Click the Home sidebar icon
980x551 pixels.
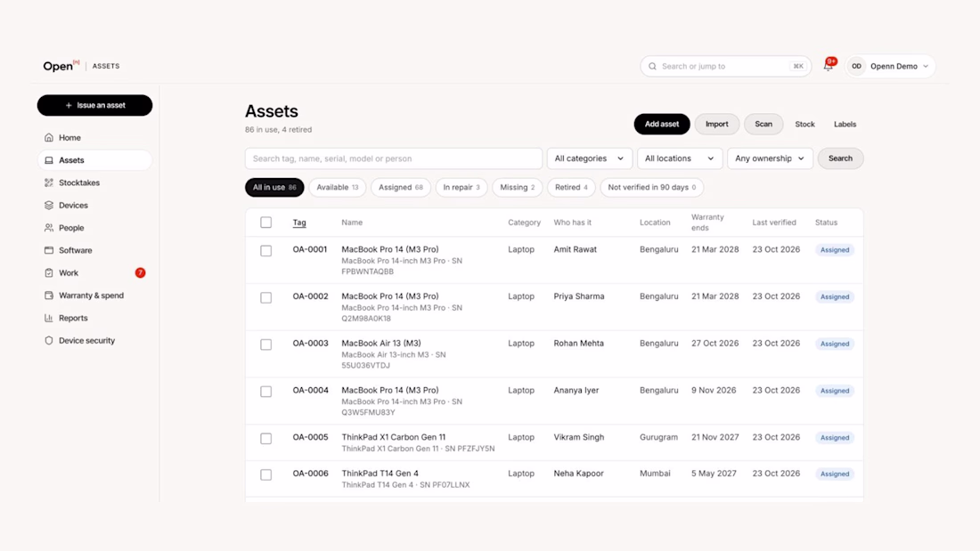49,137
